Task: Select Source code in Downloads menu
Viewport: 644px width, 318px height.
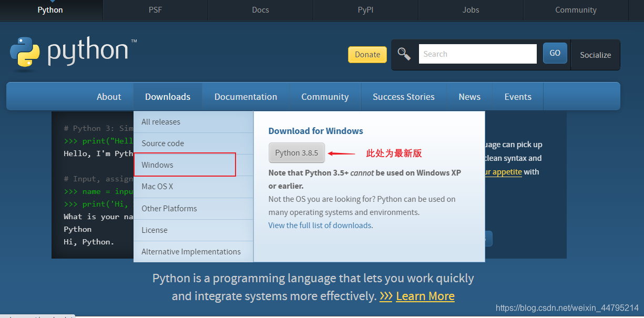Action: click(193, 143)
